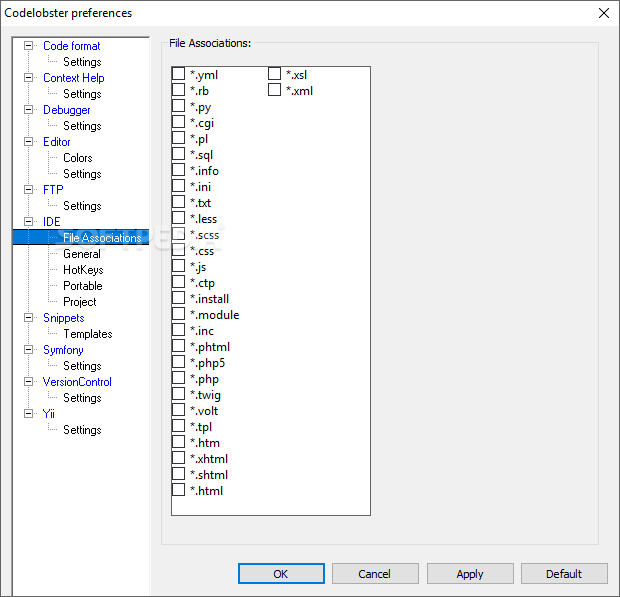
Task: Collapse the Symfony tree node
Action: pos(28,350)
